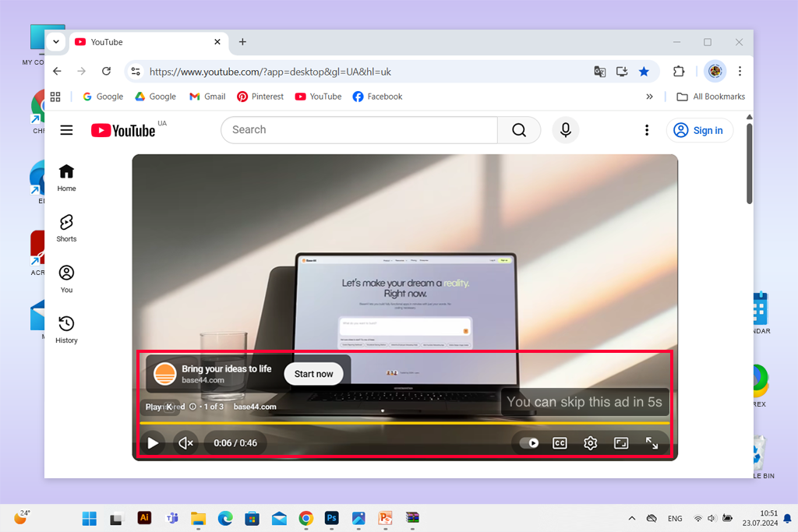798x532 pixels.
Task: Open Chrome profile avatar
Action: coord(715,71)
